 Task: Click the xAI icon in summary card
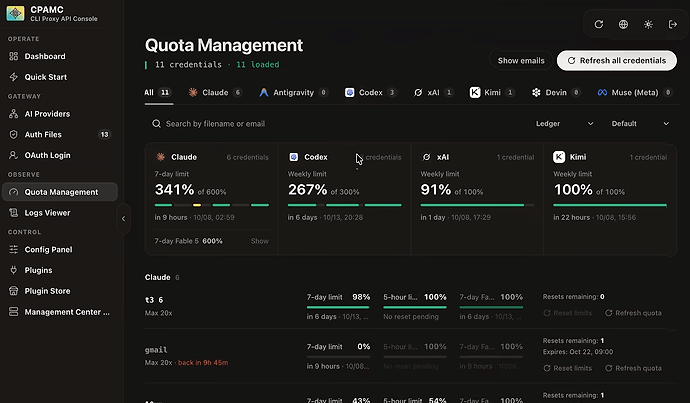point(426,157)
